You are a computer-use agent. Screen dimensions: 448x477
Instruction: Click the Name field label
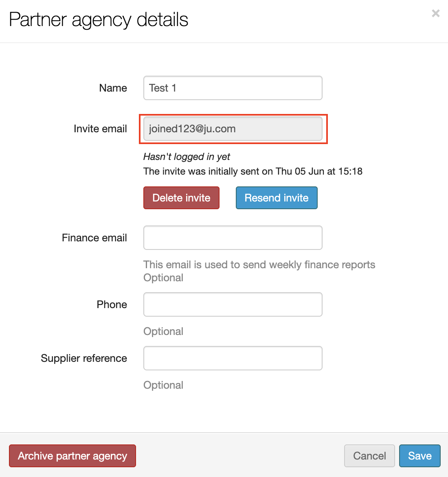coord(113,88)
